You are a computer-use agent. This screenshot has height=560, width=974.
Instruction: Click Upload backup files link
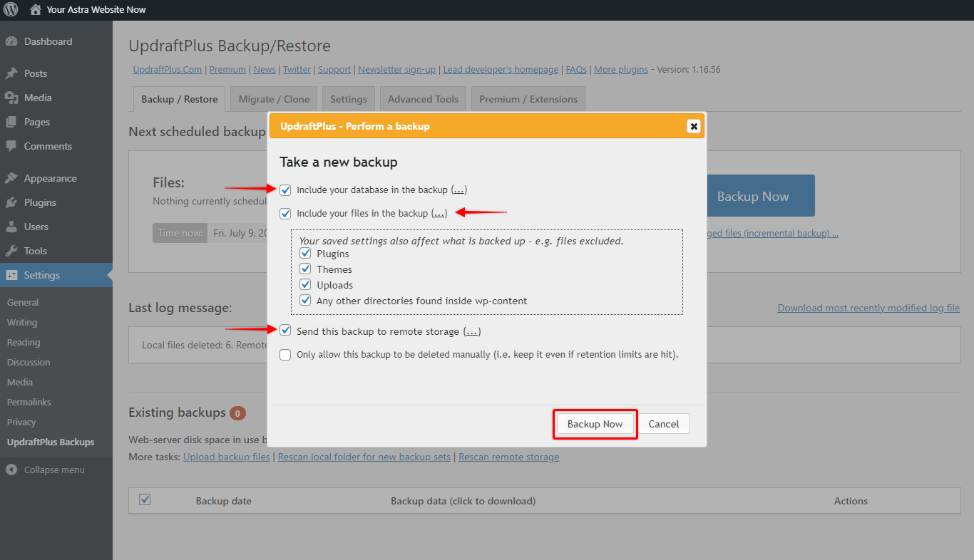227,457
